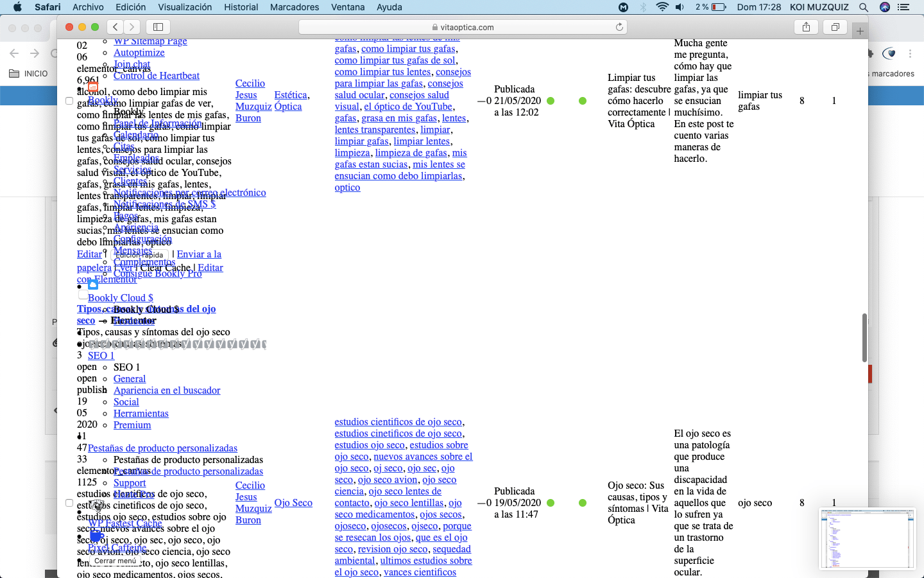Click the Safari page vertical scrollbar
The image size is (924, 578).
[864, 337]
